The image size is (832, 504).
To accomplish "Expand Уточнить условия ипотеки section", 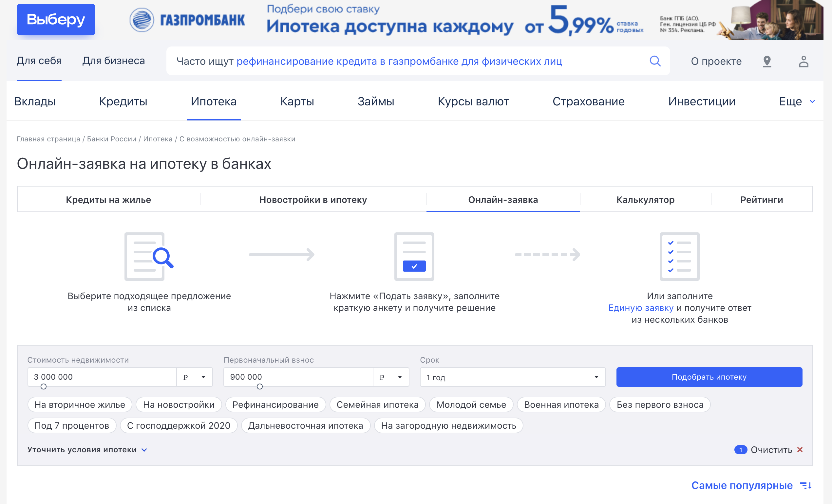I will tap(87, 450).
